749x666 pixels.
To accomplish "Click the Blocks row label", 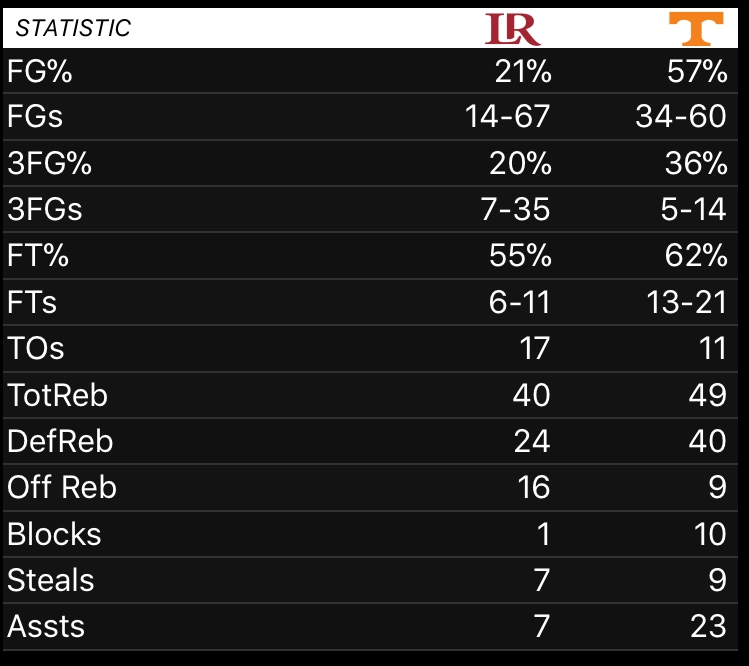I will [54, 534].
